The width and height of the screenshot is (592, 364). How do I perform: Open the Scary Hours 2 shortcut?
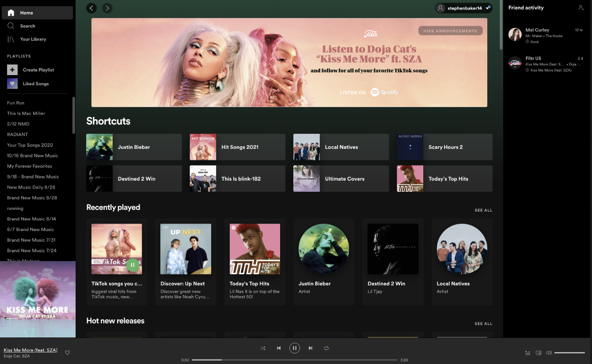pos(444,147)
